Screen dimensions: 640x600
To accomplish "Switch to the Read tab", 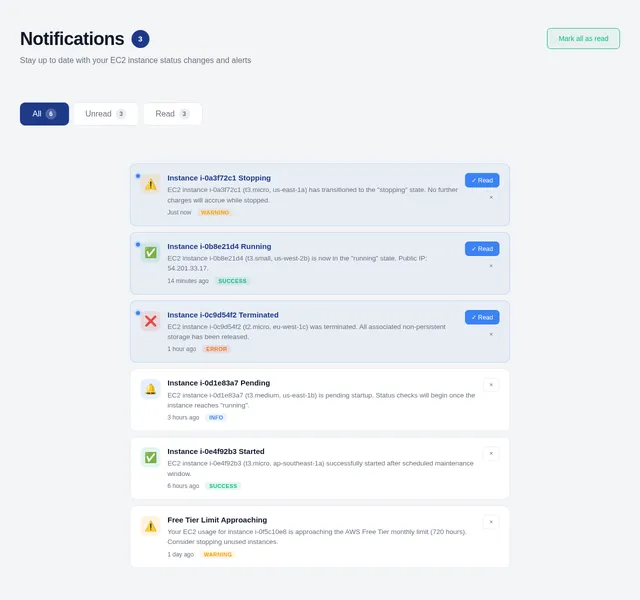I will point(173,114).
